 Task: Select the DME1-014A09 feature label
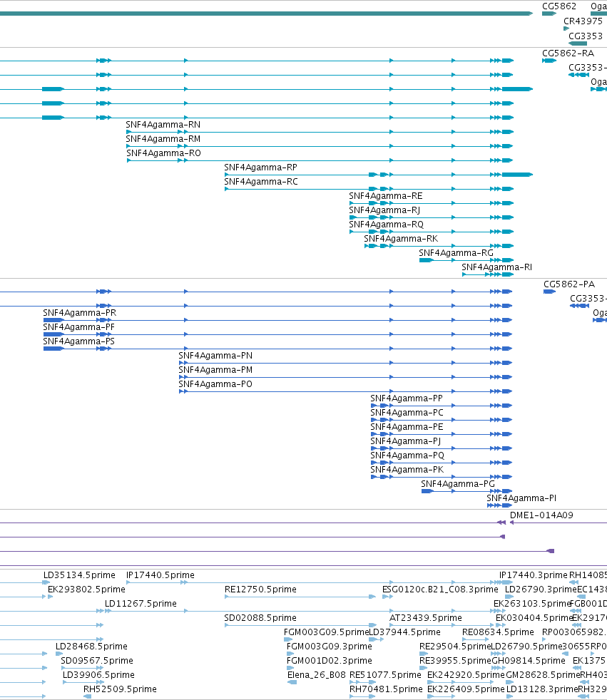pos(541,515)
